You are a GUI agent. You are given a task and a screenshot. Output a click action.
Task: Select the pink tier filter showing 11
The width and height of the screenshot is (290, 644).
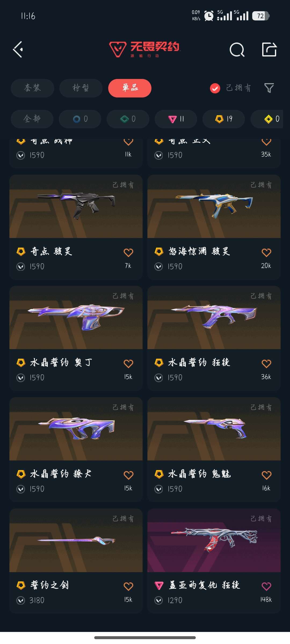pyautogui.click(x=176, y=119)
